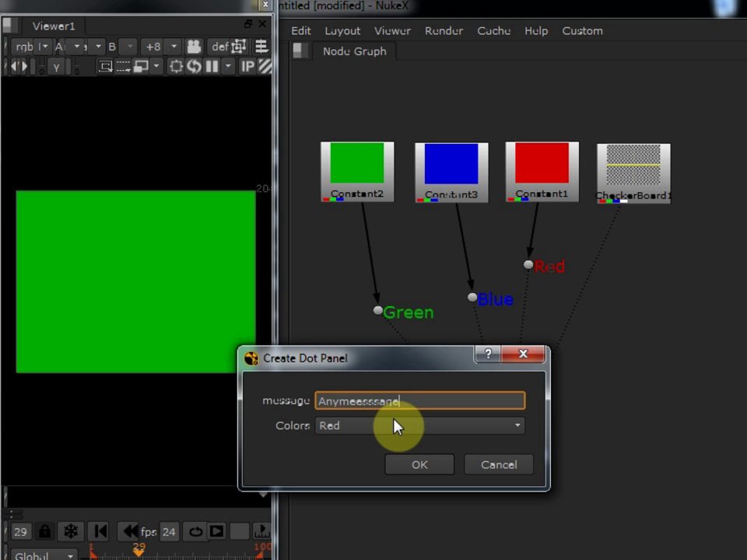The image size is (747, 560).
Task: Click the gamma Y toggle button
Action: (56, 67)
